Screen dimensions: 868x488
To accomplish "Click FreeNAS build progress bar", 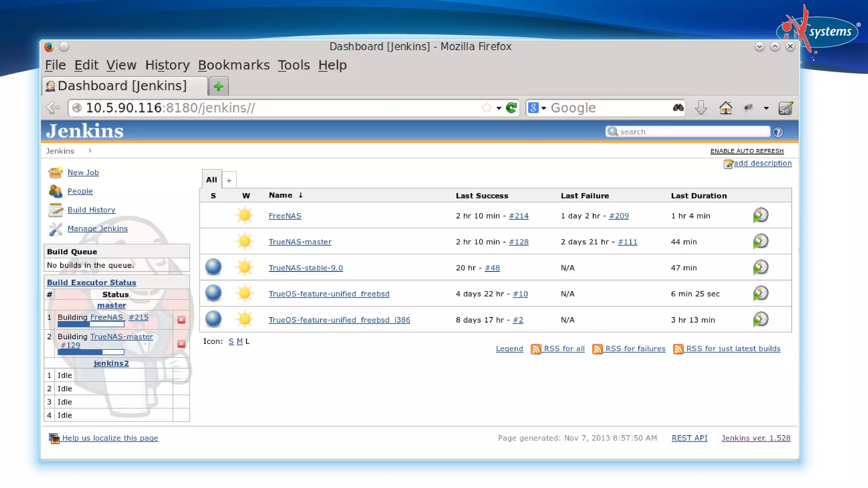I will pos(91,324).
